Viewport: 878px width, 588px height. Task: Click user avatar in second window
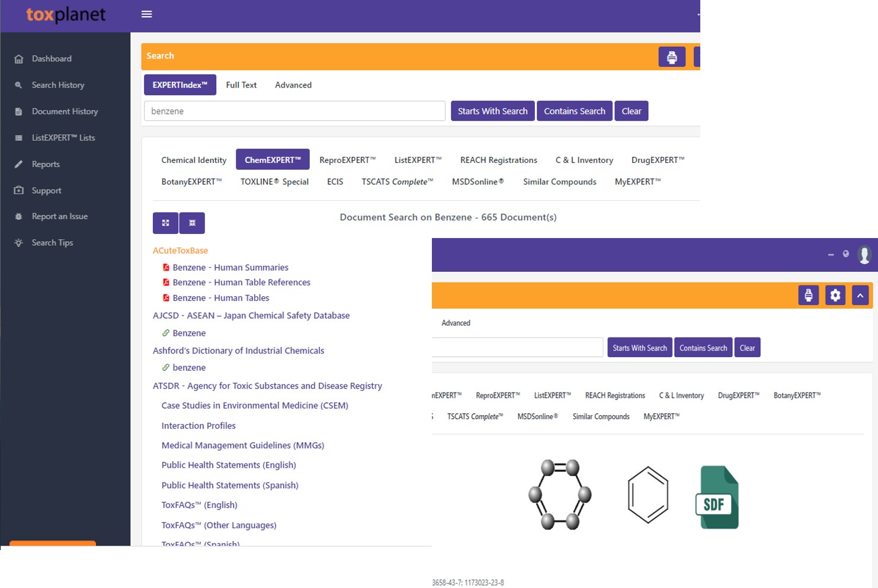pos(864,255)
